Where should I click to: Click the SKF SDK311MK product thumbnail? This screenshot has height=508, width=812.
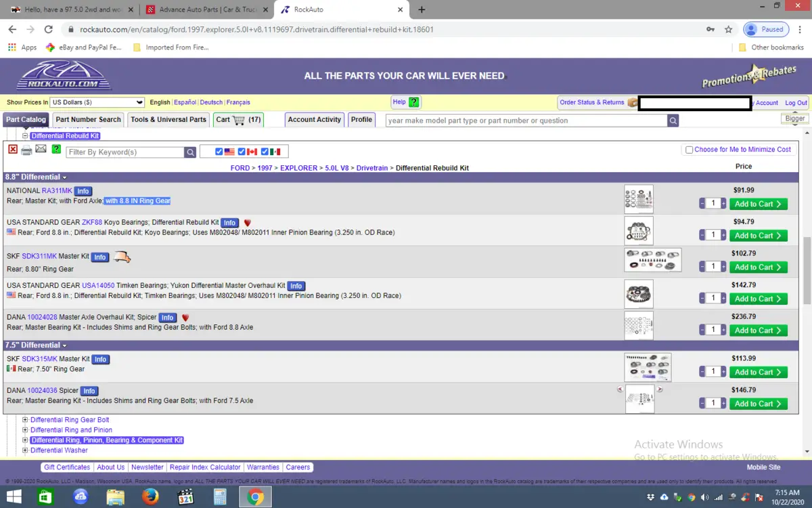(x=652, y=259)
